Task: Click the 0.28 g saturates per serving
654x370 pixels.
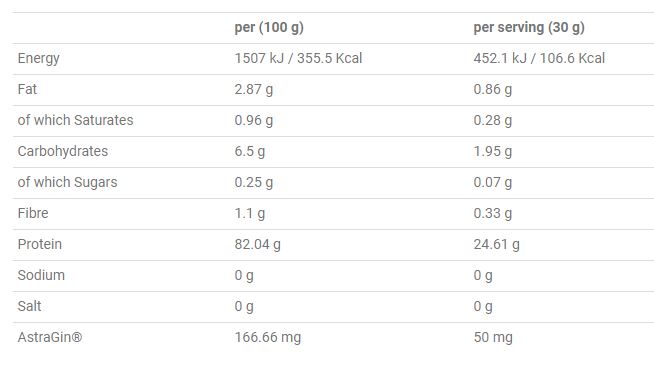Action: pyautogui.click(x=493, y=121)
